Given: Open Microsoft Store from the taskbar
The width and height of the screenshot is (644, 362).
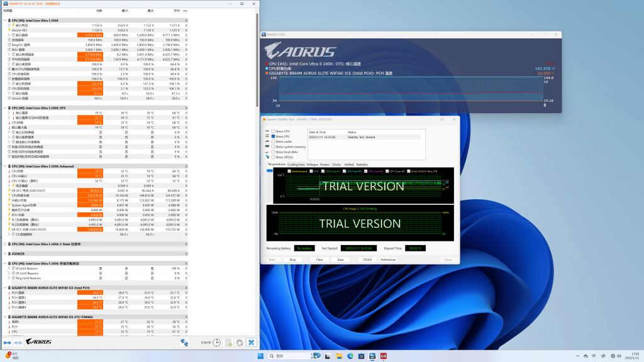Looking at the screenshot, I should [361, 356].
